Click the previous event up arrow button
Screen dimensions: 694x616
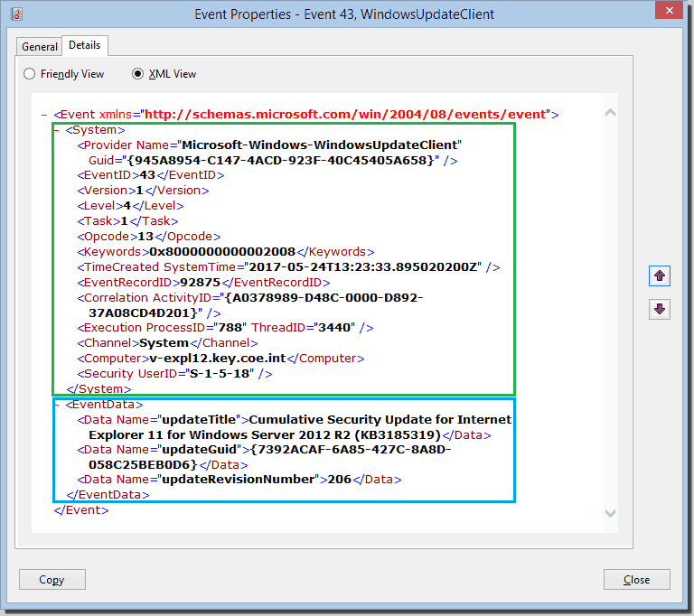click(659, 276)
